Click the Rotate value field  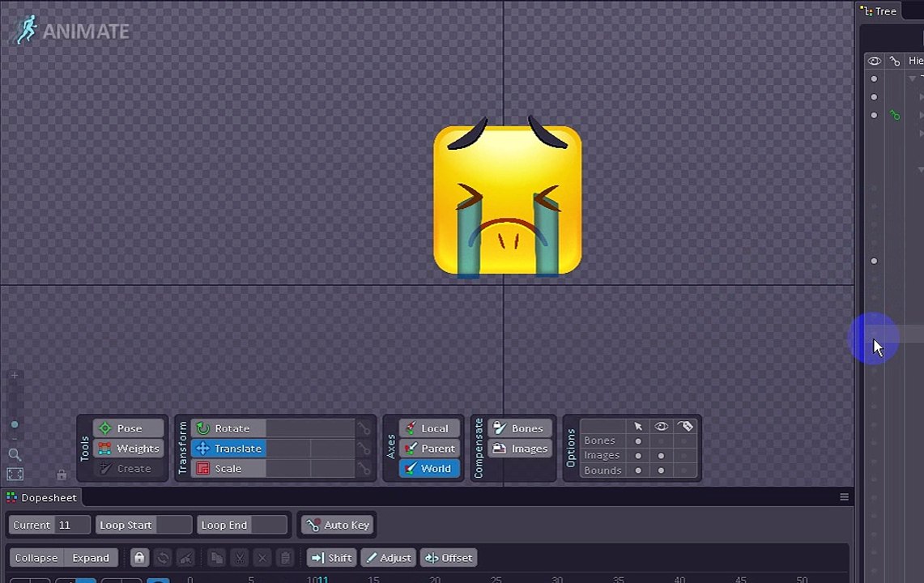pyautogui.click(x=310, y=428)
